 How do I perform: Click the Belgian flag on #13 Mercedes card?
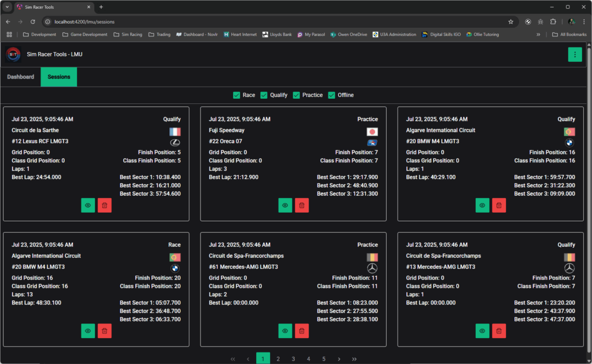click(569, 257)
